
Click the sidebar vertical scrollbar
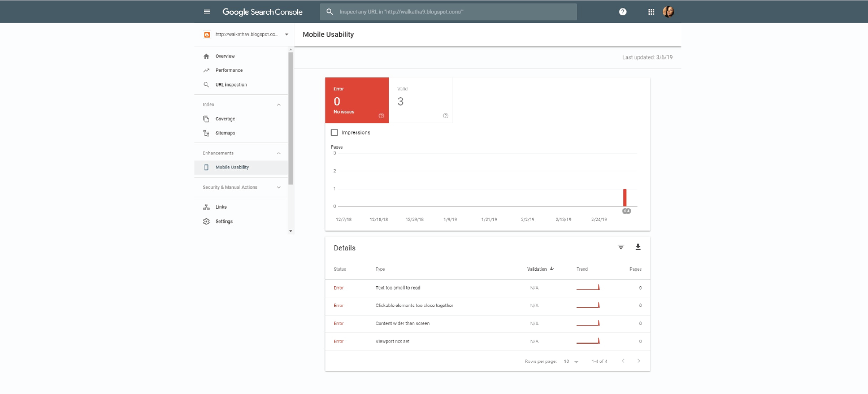point(291,118)
